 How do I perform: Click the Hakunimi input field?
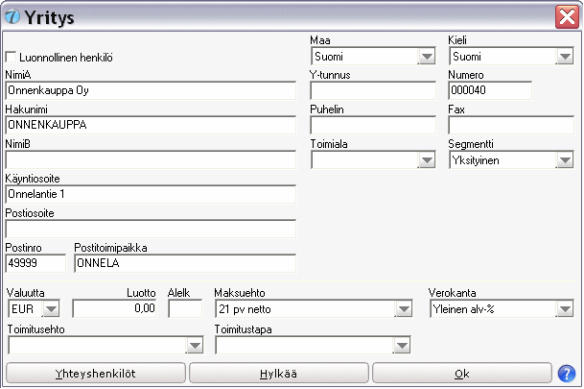(150, 125)
